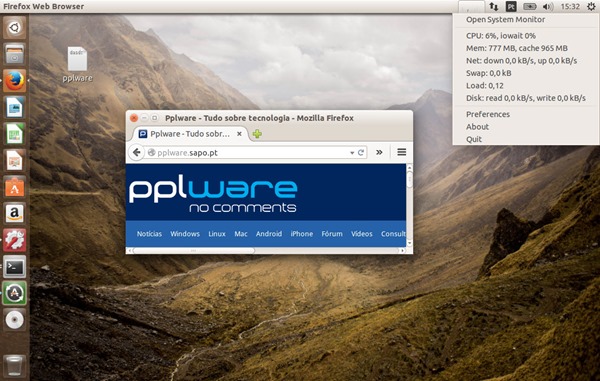Click the pplware no comments logo
This screenshot has height=381, width=600.
pos(213,194)
